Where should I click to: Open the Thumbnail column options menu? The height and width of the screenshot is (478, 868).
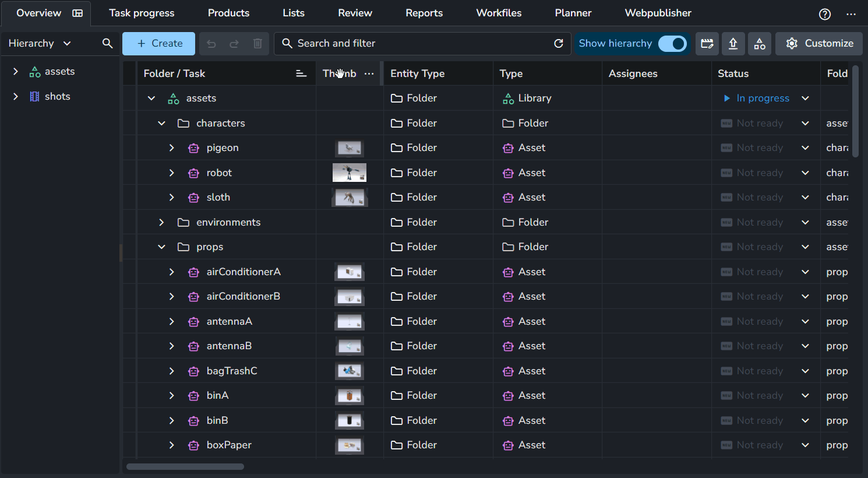369,73
